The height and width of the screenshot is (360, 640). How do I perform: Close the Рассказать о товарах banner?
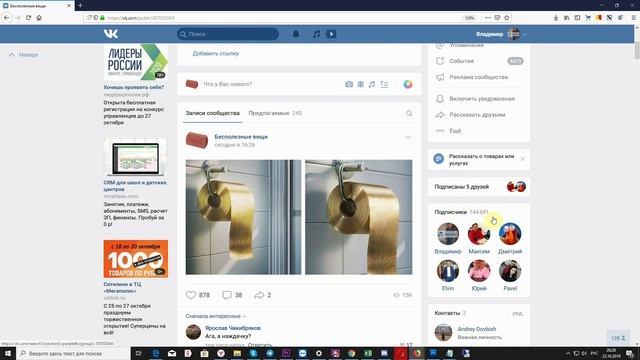click(522, 159)
